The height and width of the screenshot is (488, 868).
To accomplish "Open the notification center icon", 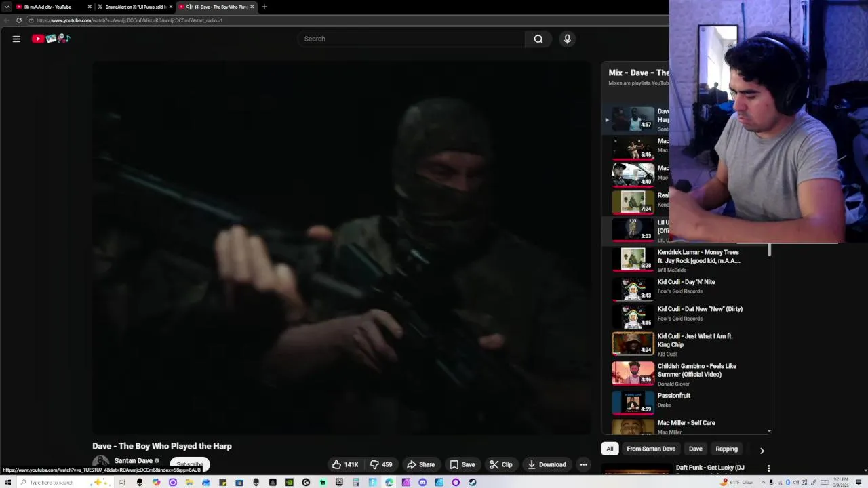I will (859, 482).
